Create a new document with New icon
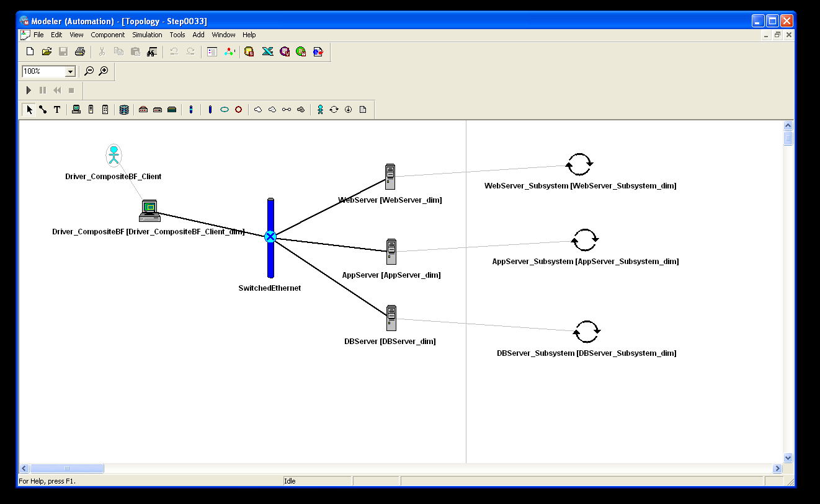The height and width of the screenshot is (504, 820). 30,51
